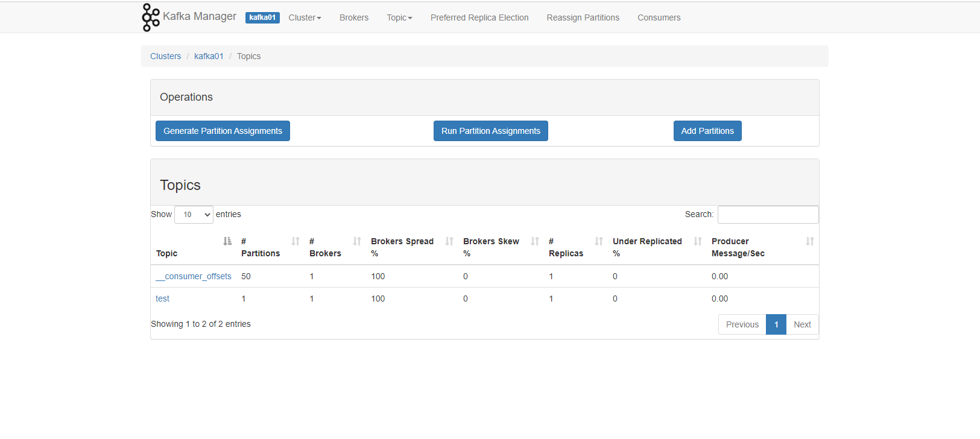Sort table by Topic column icon
The width and height of the screenshot is (980, 439).
click(227, 241)
